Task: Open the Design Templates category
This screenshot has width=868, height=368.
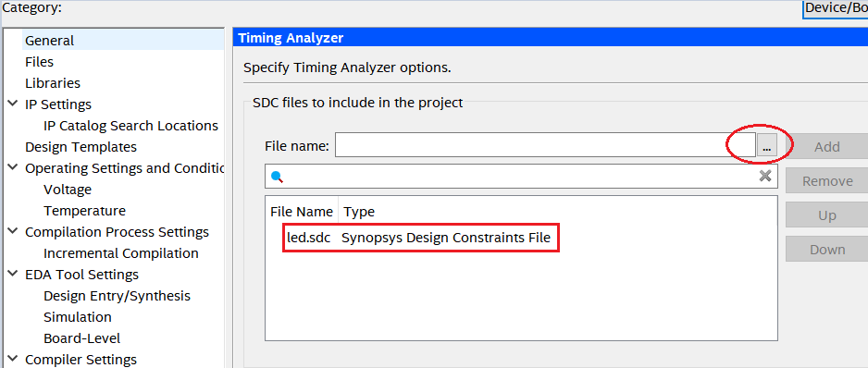Action: 81,147
